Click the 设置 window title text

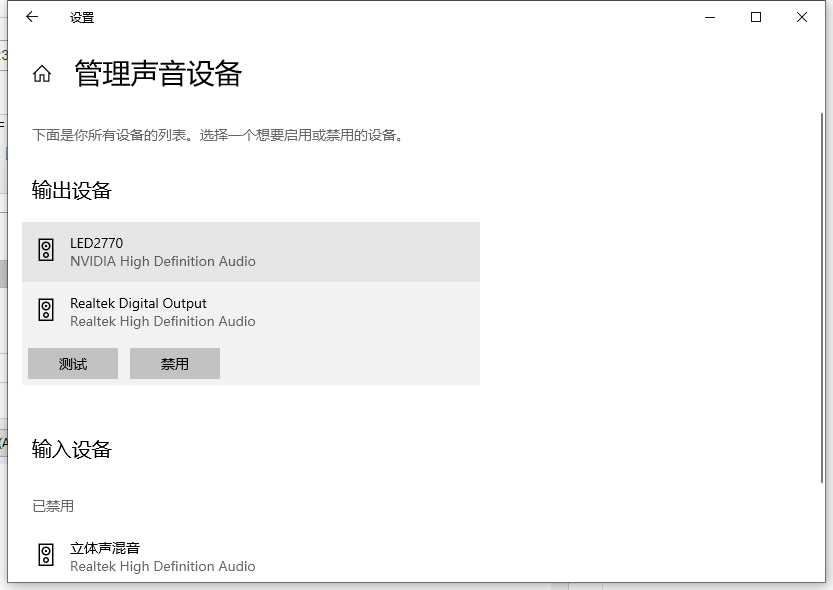tap(82, 18)
